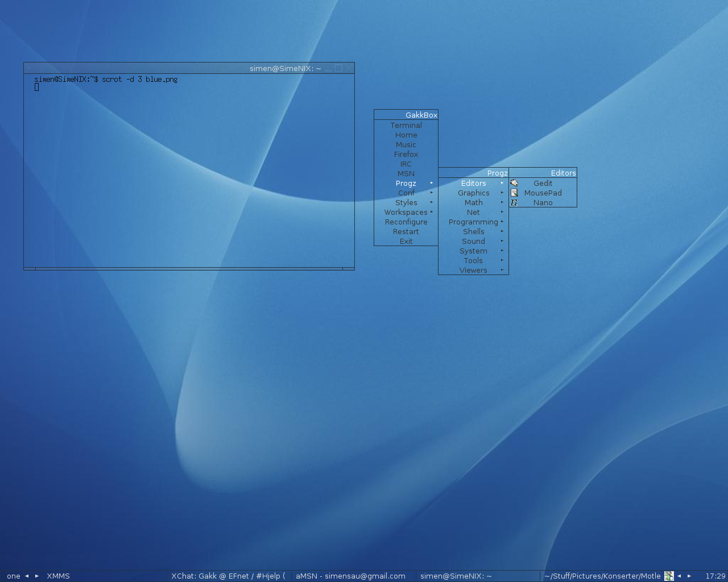
Task: Click the MousePad notepad icon
Action: 514,193
